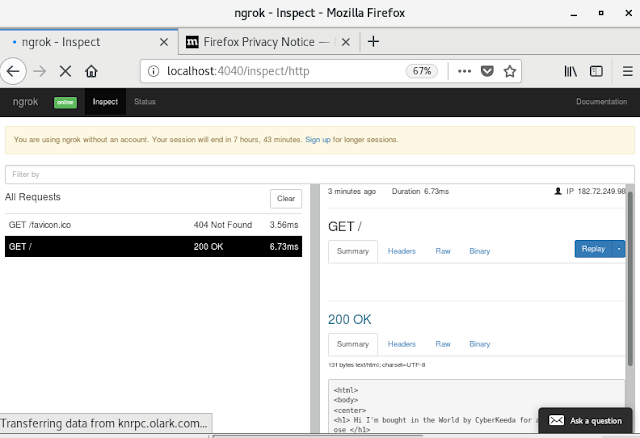Select the GET / 200 OK request row
Screen dimensions: 640x438
tap(153, 247)
